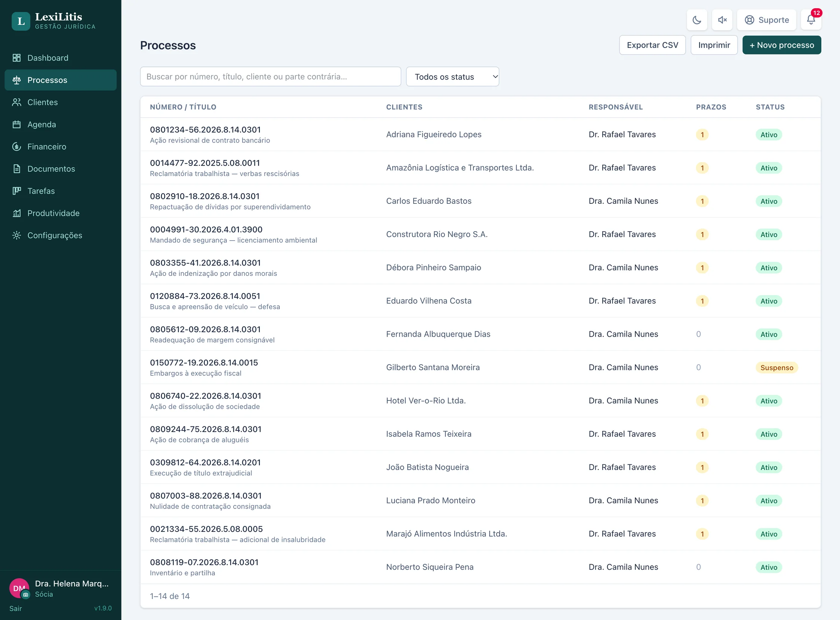The height and width of the screenshot is (620, 840).
Task: Click the people icon for Clientes
Action: [x=16, y=102]
